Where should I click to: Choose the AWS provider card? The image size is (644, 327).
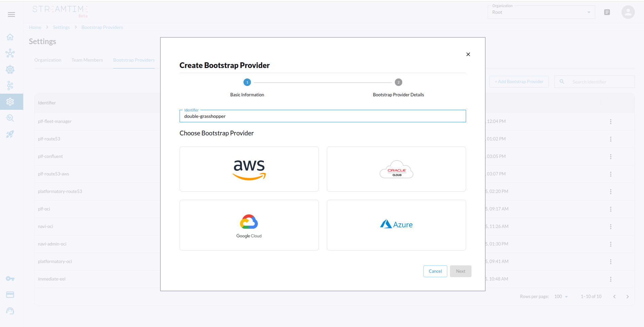tap(249, 169)
